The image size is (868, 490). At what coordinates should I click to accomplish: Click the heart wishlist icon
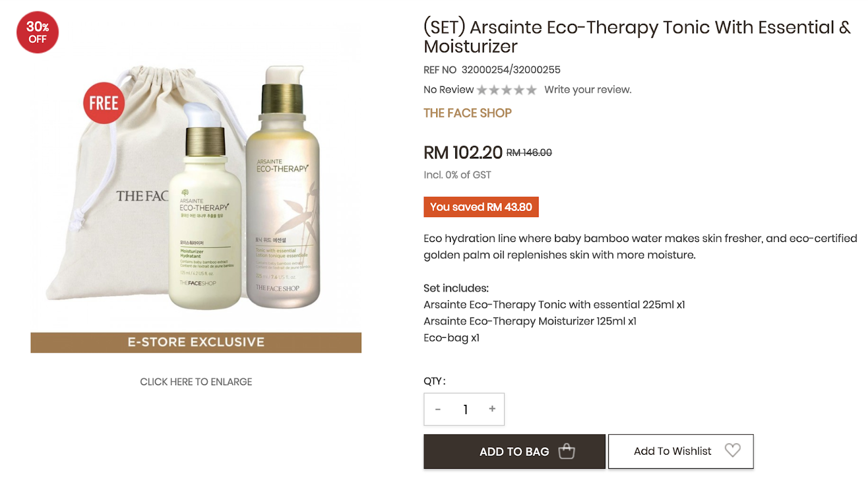pos(732,450)
